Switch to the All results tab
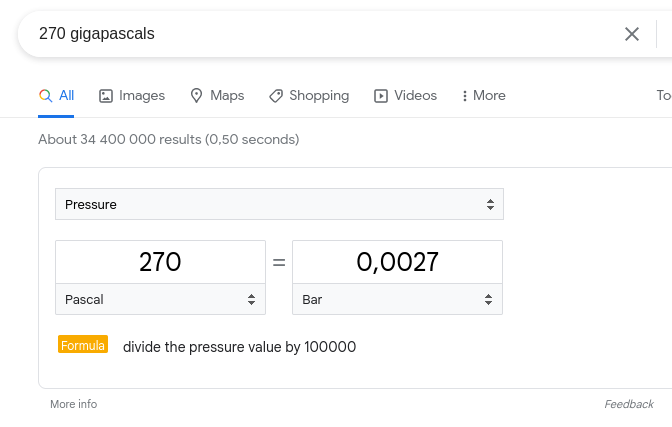Image resolution: width=672 pixels, height=427 pixels. [x=56, y=96]
